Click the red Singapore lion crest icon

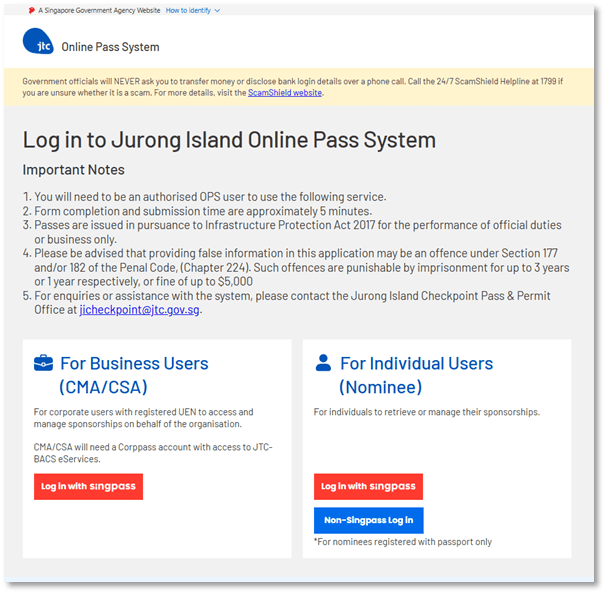[32, 10]
